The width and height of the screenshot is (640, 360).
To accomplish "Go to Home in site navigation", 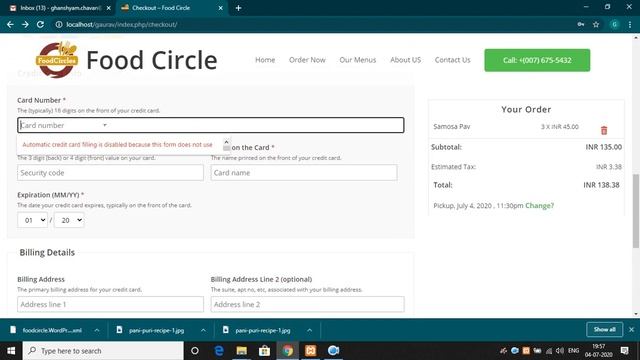I will pos(265,60).
